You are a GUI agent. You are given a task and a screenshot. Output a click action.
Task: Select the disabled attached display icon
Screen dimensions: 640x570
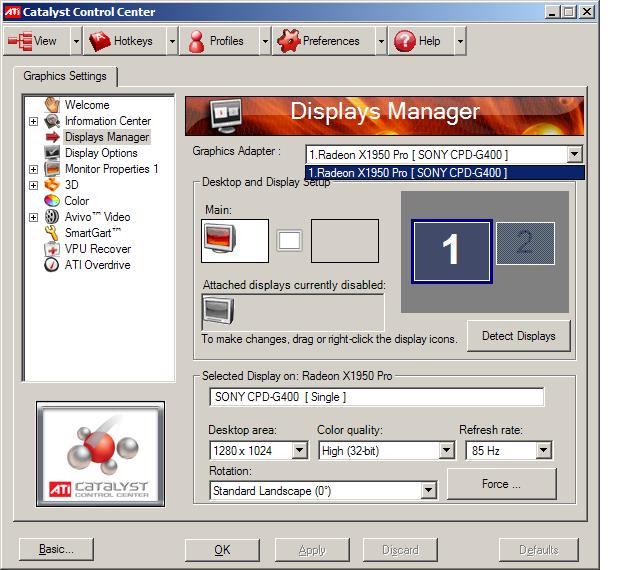pyautogui.click(x=218, y=311)
